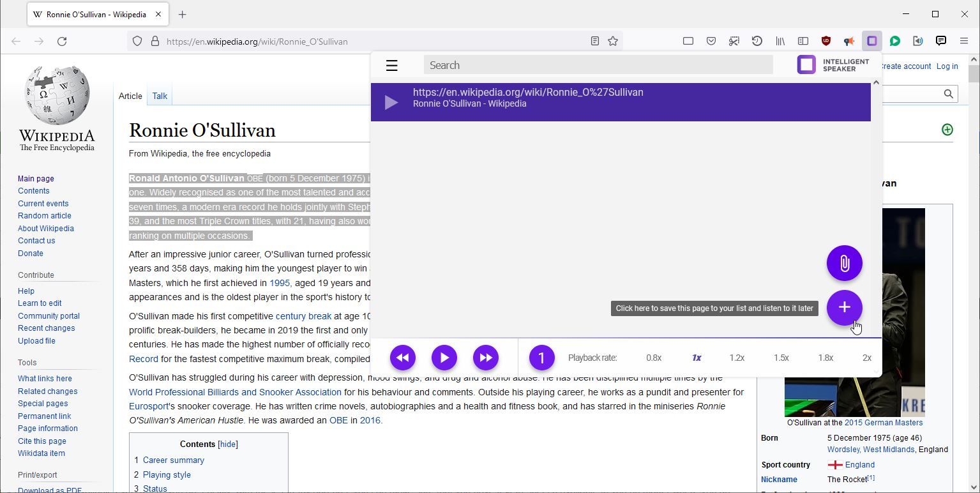
Task: Bookmark this page with the star icon
Action: tap(613, 41)
